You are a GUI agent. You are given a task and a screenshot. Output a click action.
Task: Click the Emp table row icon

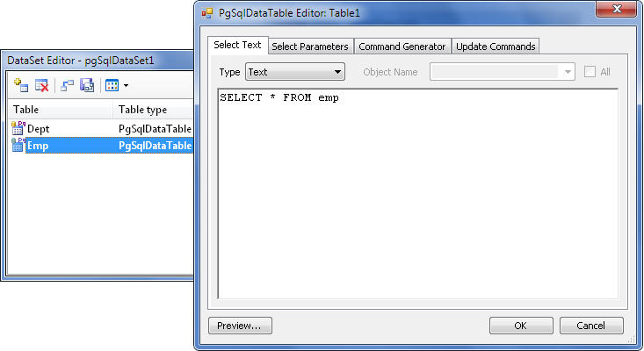click(x=18, y=146)
